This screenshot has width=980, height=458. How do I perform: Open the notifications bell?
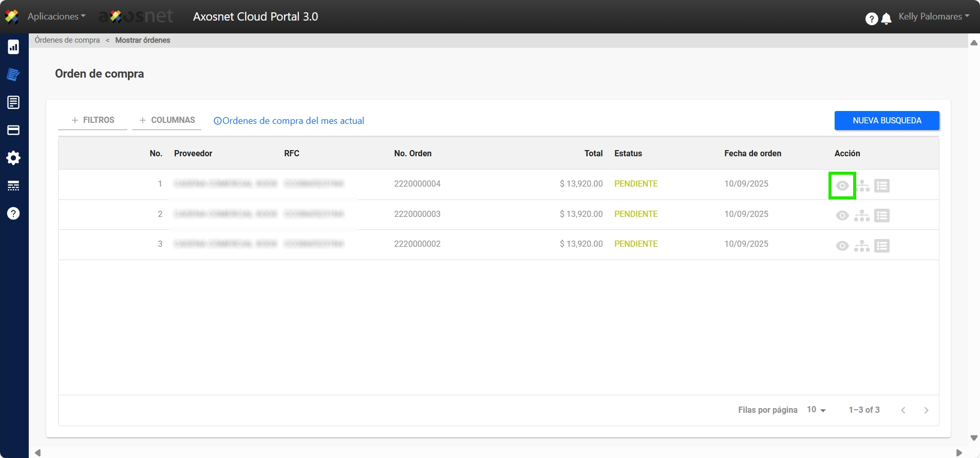click(886, 19)
